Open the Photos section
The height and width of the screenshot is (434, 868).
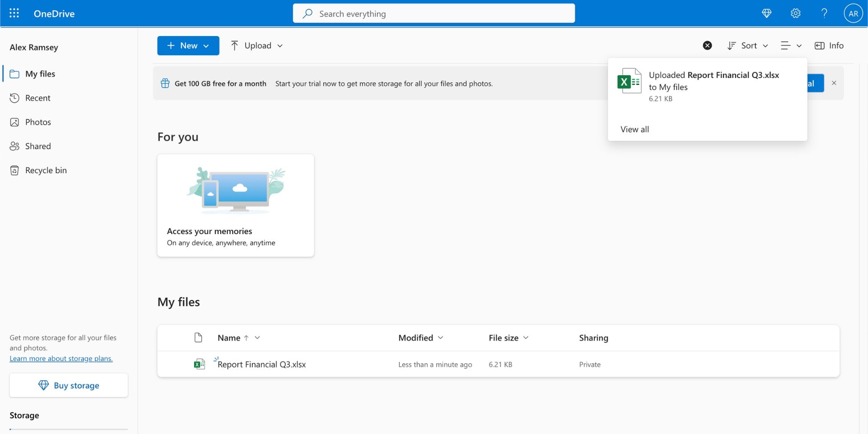pyautogui.click(x=38, y=122)
